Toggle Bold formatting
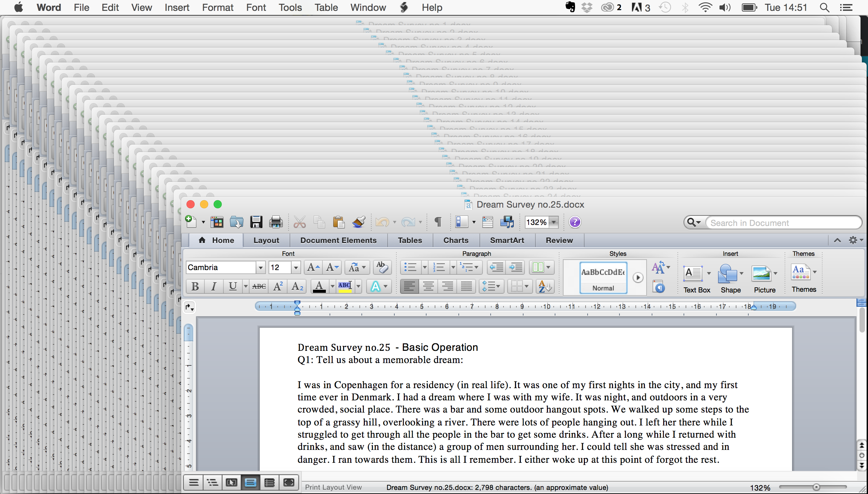 pos(195,286)
